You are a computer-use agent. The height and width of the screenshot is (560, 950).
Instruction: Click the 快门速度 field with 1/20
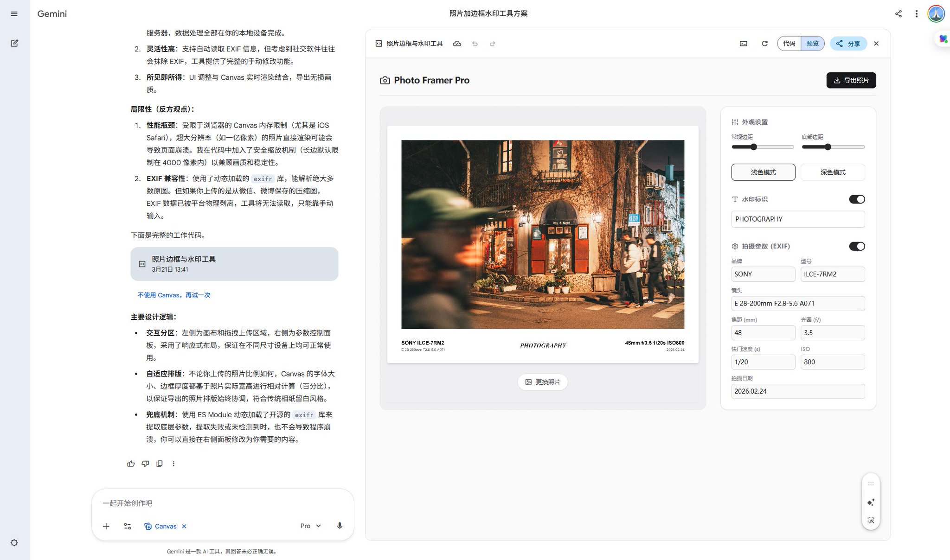[x=763, y=362]
